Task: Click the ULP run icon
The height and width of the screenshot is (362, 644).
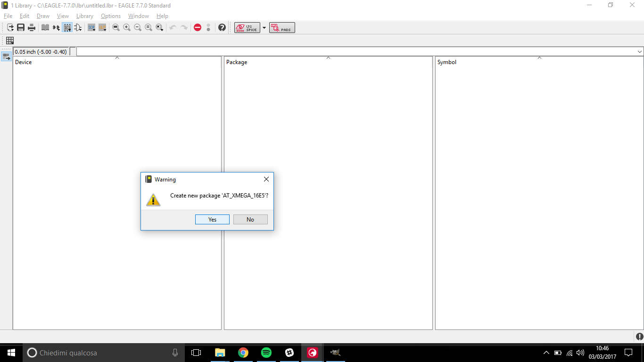Action: (x=102, y=27)
